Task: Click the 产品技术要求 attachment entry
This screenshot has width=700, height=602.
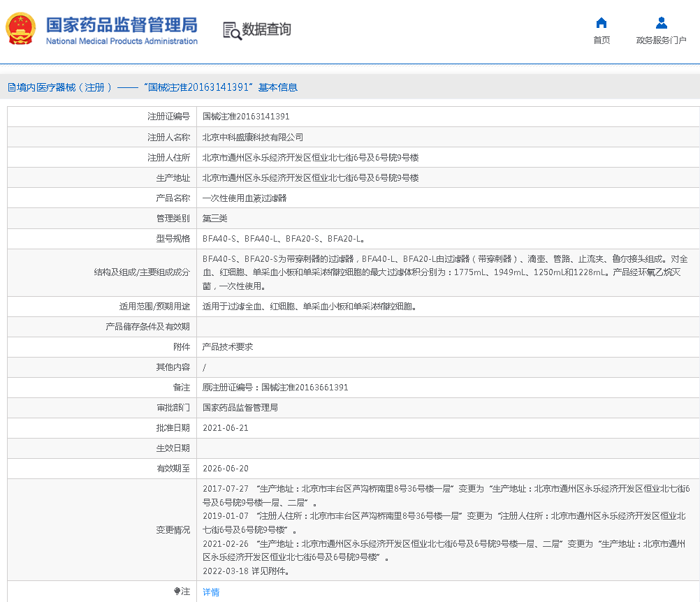Action: 228,347
